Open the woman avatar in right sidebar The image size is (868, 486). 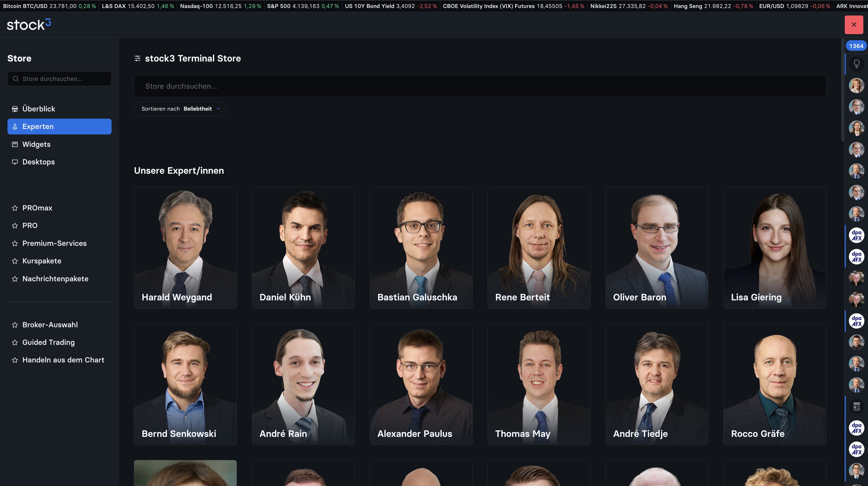pyautogui.click(x=856, y=85)
